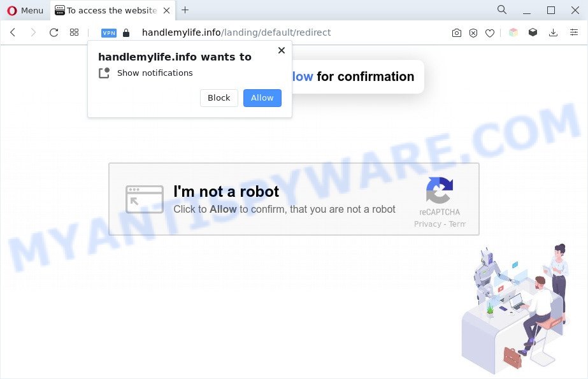This screenshot has height=379, width=588.
Task: Maximize the Opera window
Action: [x=551, y=10]
